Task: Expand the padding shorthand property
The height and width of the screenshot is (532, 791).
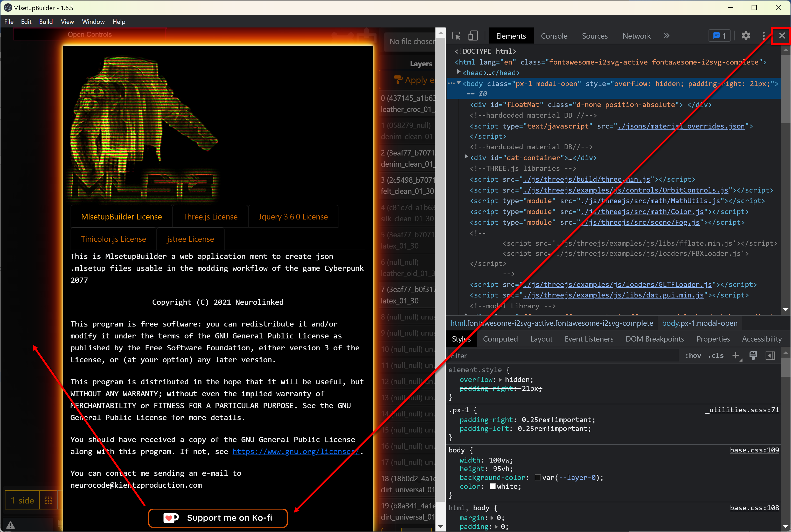Action: [496, 527]
